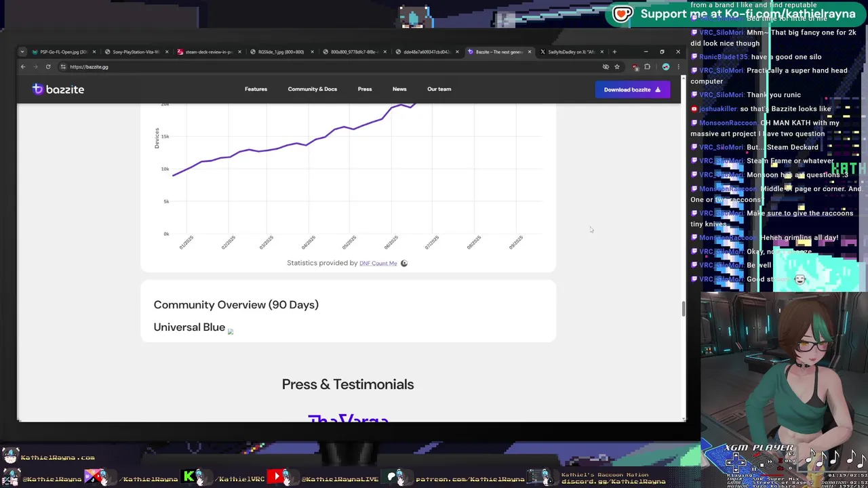Viewport: 868px width, 488px height.
Task: Click the icon next to DNF Count Me
Action: click(404, 263)
